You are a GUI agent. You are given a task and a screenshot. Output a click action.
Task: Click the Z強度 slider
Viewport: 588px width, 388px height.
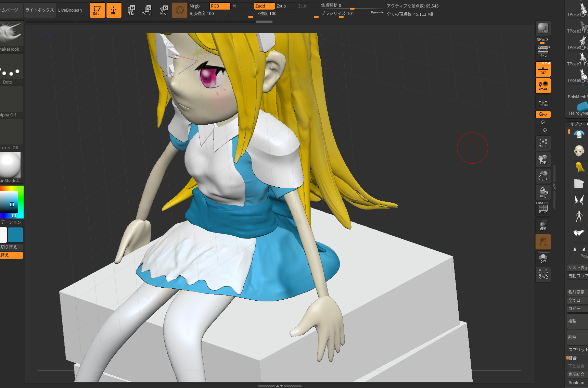pyautogui.click(x=287, y=14)
